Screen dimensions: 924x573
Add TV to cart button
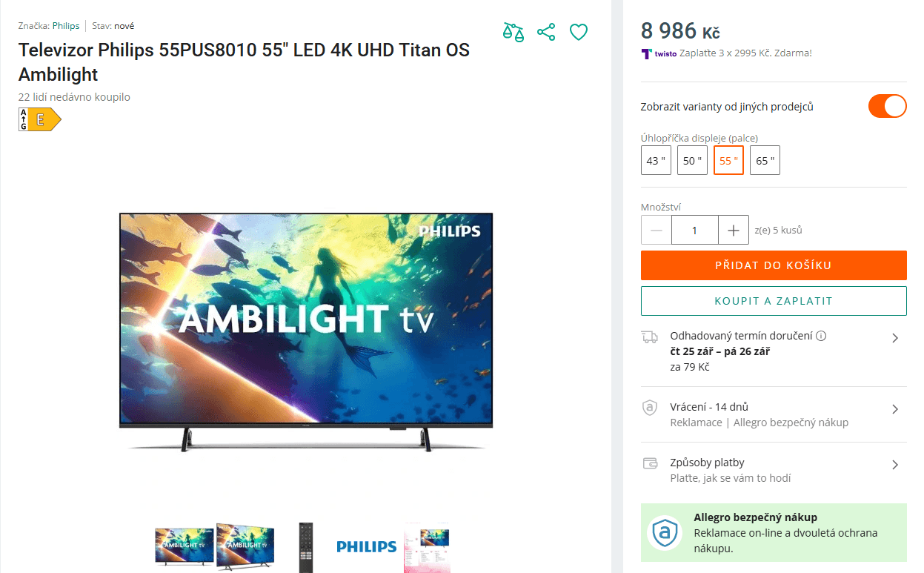tap(774, 265)
